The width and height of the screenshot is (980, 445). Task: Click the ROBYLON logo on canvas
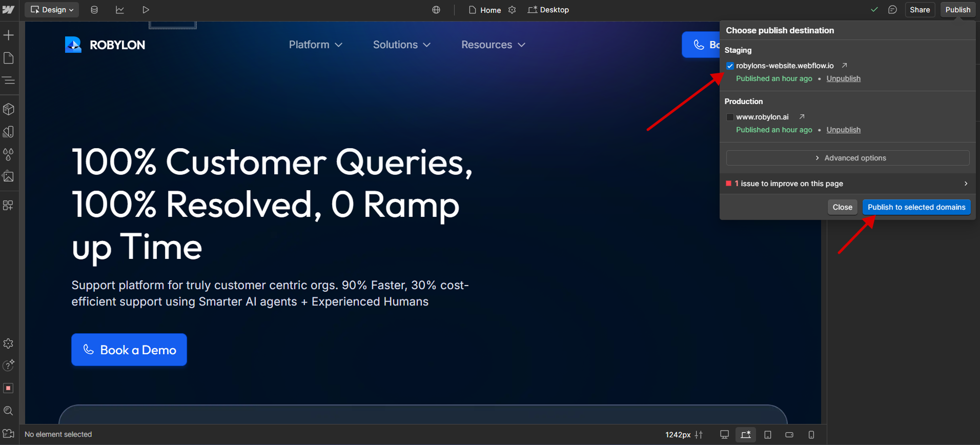pyautogui.click(x=105, y=45)
